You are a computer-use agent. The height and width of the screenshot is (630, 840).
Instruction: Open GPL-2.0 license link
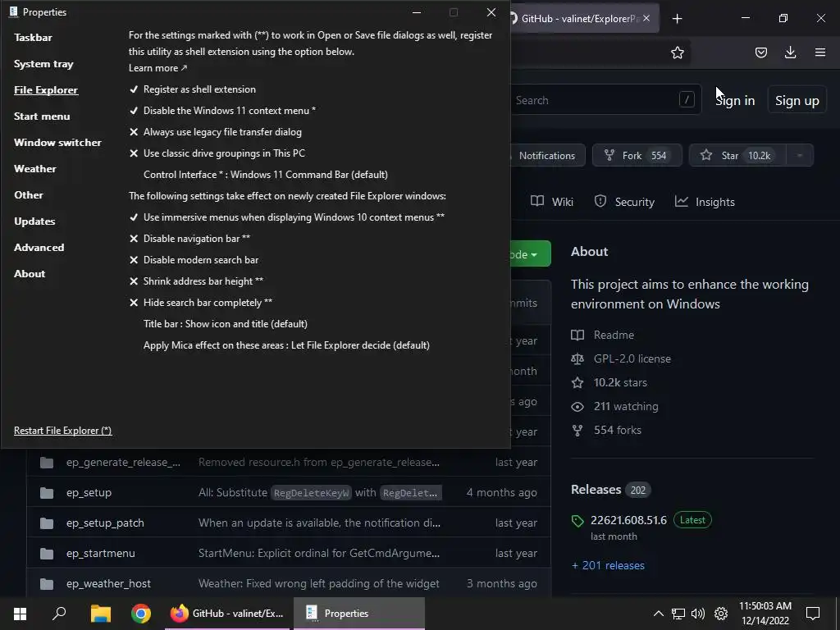621,359
